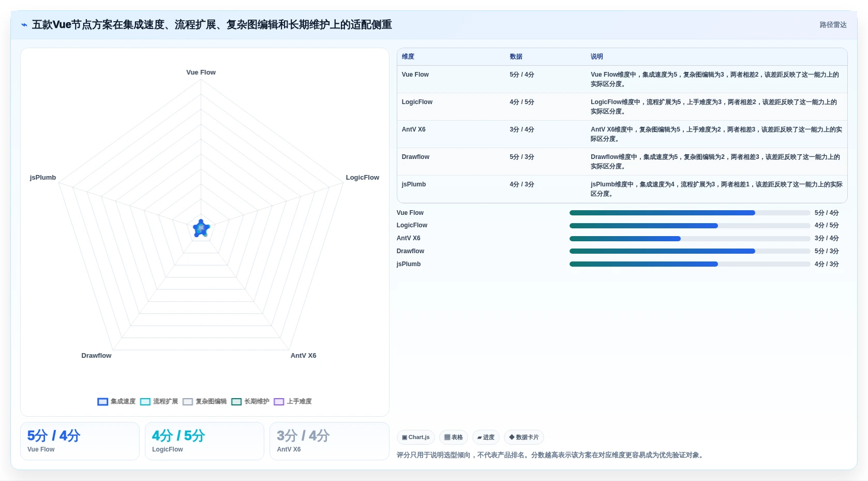
Task: Click the 4分 / 5分 value in table's LogicFlow row
Action: coord(521,102)
